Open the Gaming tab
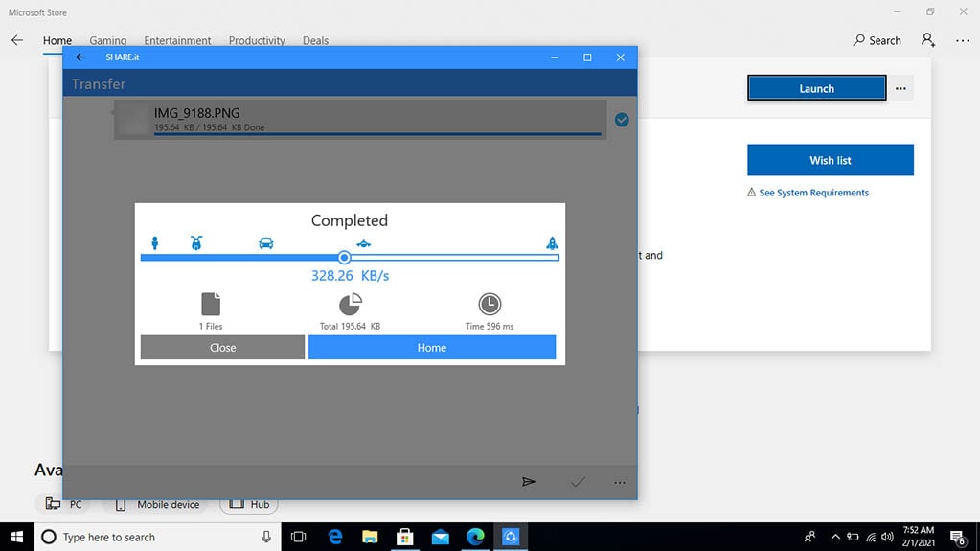Image resolution: width=980 pixels, height=551 pixels. coord(107,40)
